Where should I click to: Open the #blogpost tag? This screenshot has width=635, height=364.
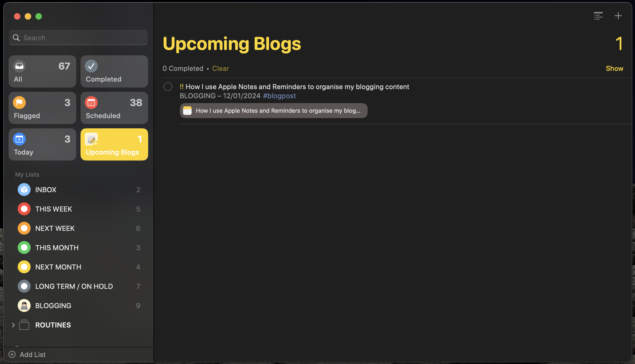[279, 96]
